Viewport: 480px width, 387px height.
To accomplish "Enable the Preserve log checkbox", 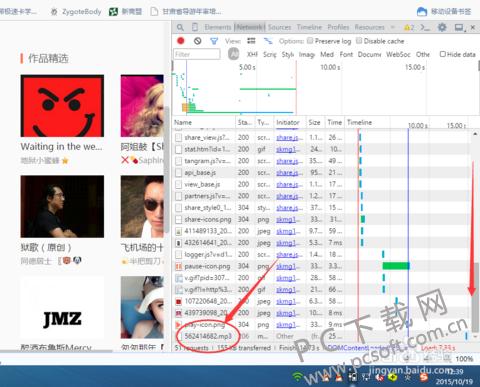I will [x=310, y=41].
